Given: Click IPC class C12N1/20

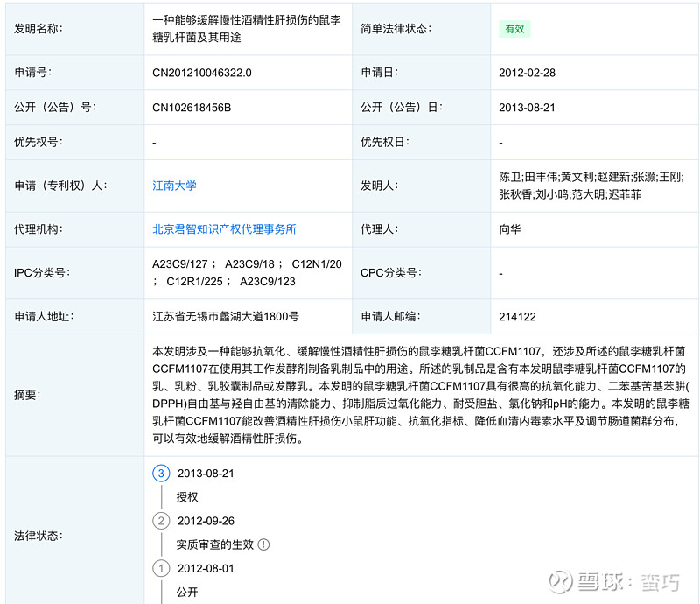Looking at the screenshot, I should tap(317, 264).
